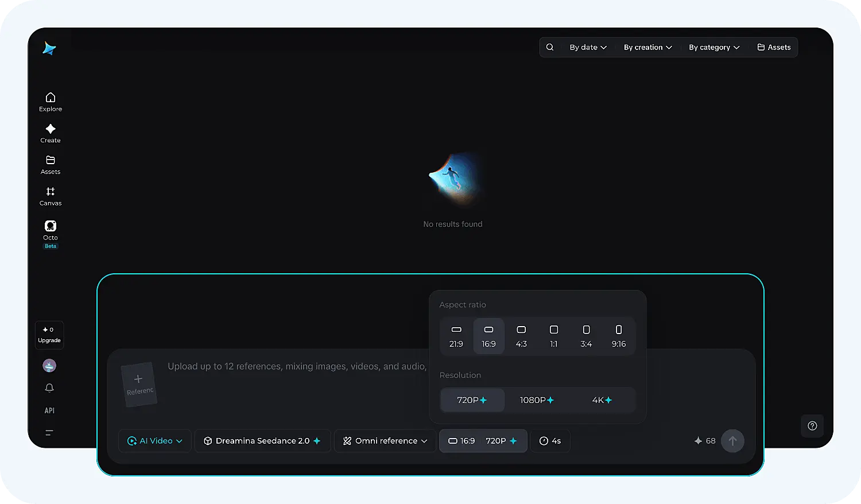
Task: Select 3:4 aspect ratio
Action: click(x=586, y=336)
